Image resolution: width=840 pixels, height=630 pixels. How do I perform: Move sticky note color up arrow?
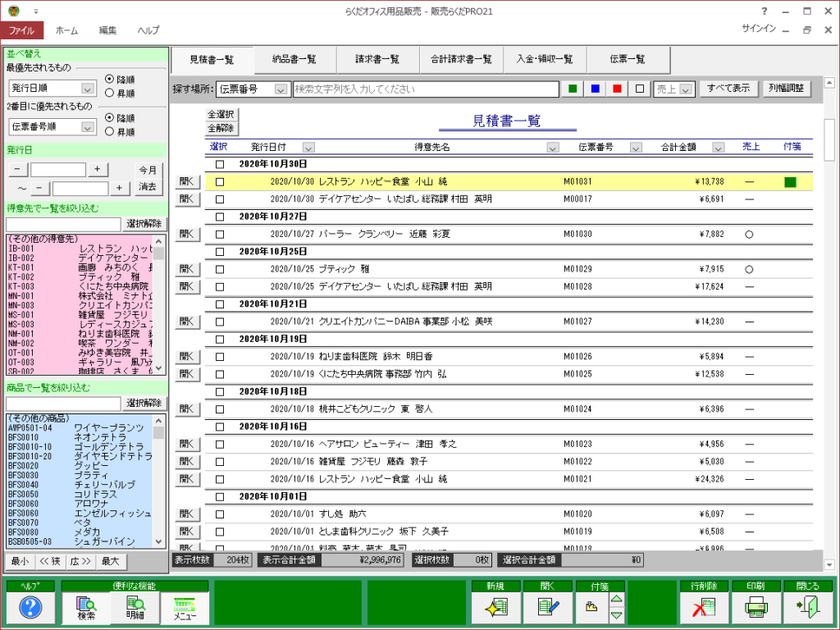617,599
